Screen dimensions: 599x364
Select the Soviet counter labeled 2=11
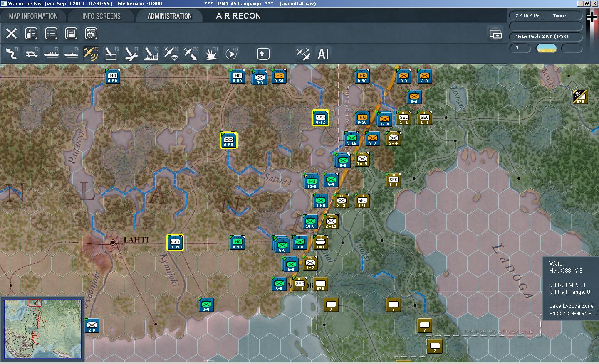tap(331, 221)
